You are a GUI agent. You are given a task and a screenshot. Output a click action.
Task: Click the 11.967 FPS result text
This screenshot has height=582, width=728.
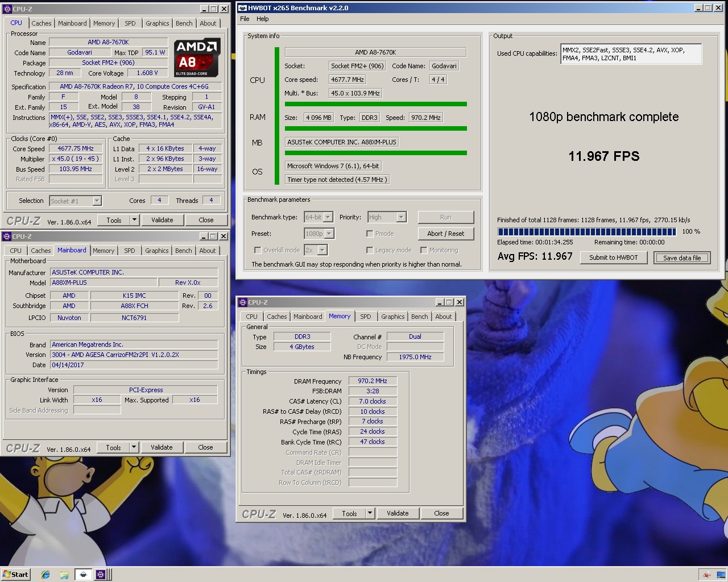pyautogui.click(x=604, y=156)
